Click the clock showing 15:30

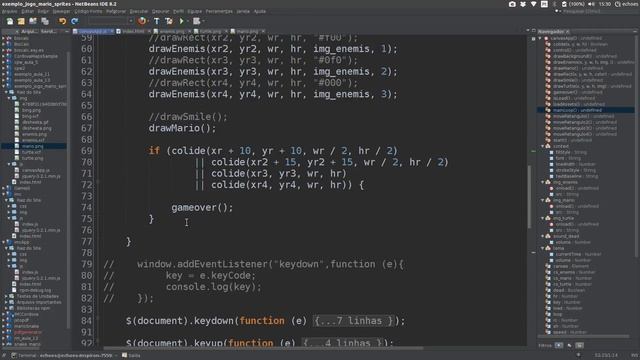[605, 4]
